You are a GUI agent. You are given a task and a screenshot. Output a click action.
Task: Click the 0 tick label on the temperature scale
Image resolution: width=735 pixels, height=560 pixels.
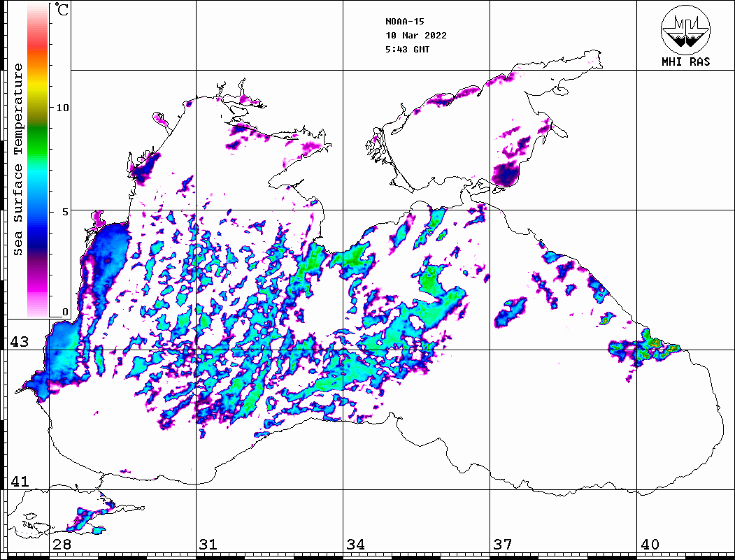[66, 313]
